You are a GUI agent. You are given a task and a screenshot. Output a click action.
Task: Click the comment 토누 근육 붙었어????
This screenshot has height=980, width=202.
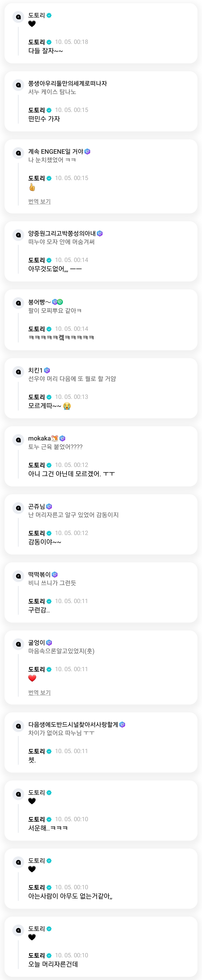[55, 447]
